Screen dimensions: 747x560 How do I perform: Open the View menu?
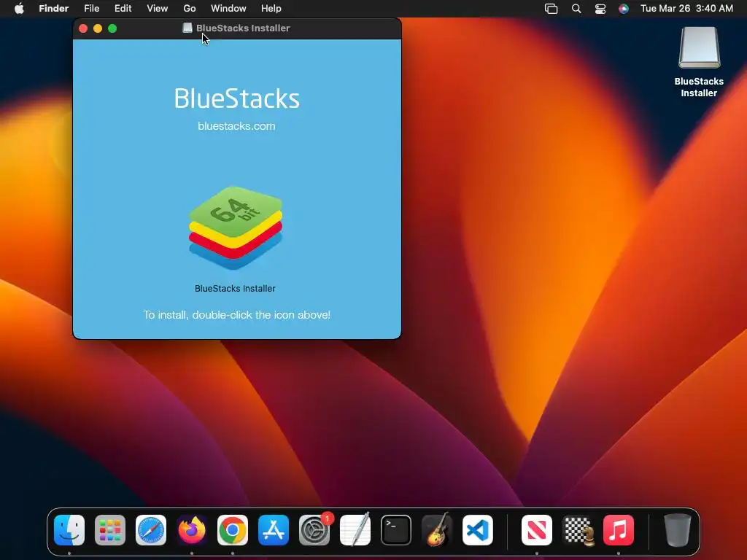pyautogui.click(x=158, y=9)
